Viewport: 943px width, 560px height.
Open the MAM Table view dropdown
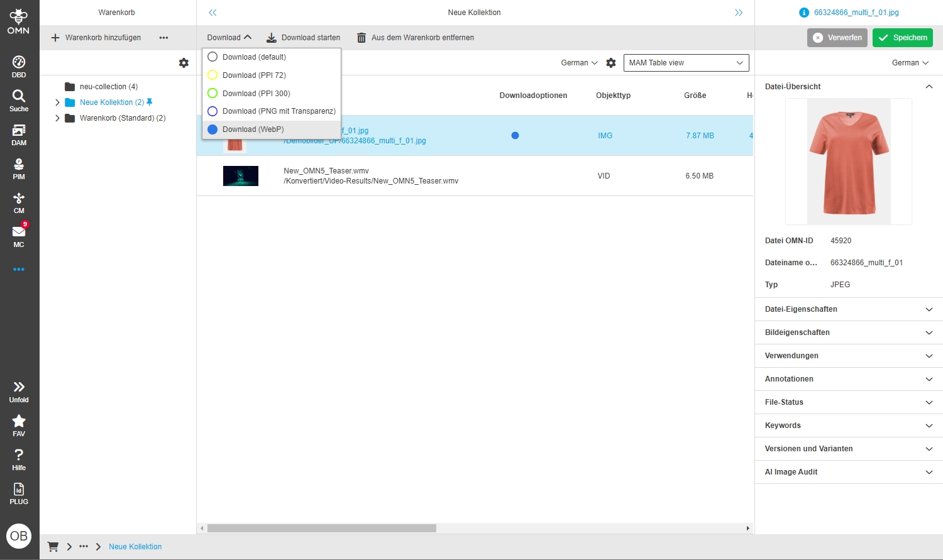pos(686,63)
